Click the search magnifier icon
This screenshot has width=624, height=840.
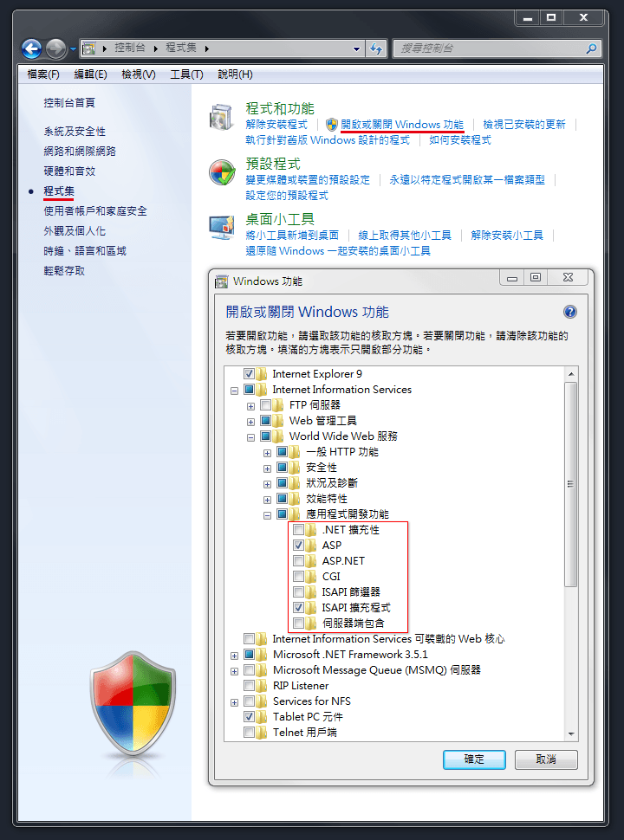pyautogui.click(x=591, y=48)
